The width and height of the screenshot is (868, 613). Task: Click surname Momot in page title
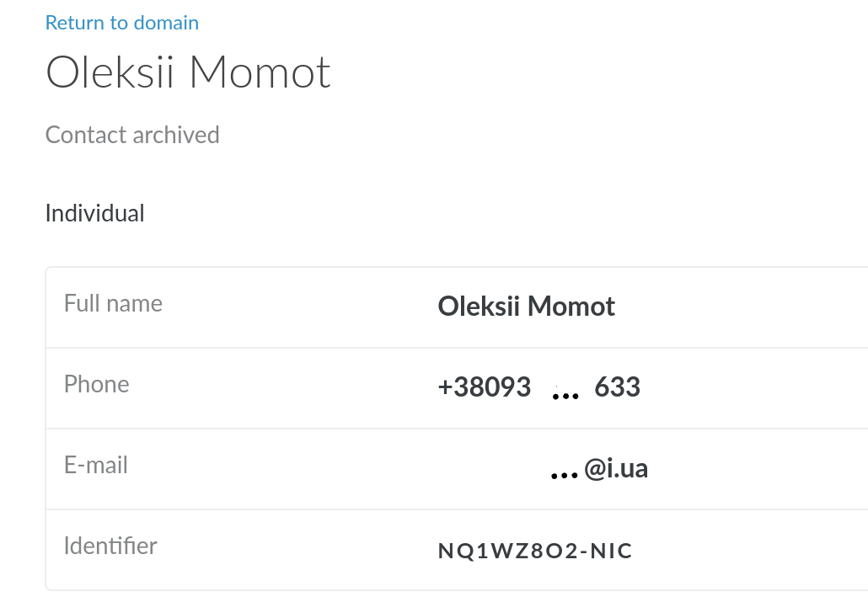[x=260, y=73]
